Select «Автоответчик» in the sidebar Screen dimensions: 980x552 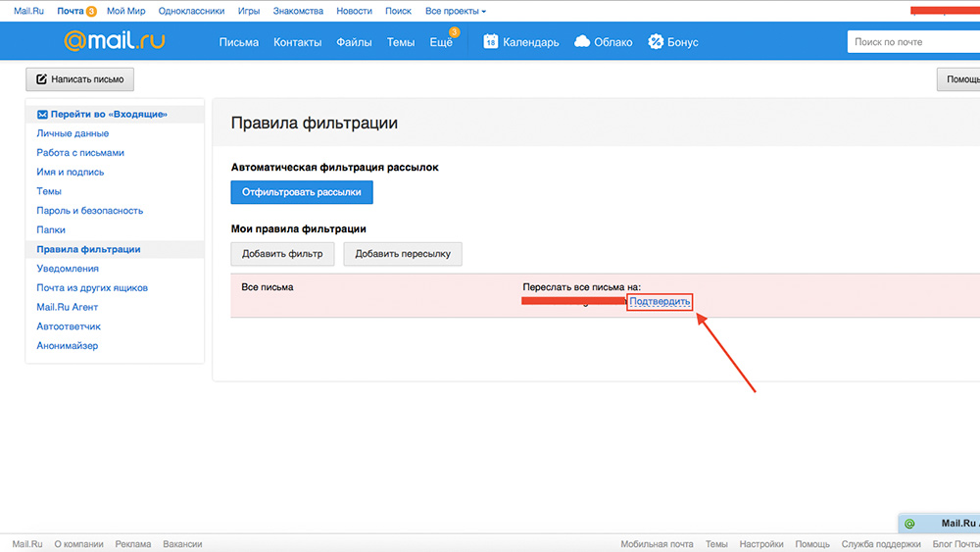click(x=69, y=326)
